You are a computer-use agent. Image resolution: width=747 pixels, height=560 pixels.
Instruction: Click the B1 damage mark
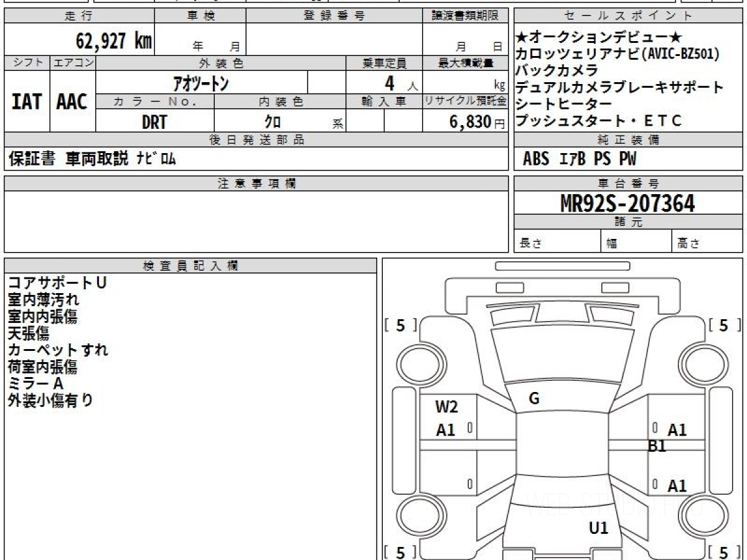pyautogui.click(x=657, y=446)
